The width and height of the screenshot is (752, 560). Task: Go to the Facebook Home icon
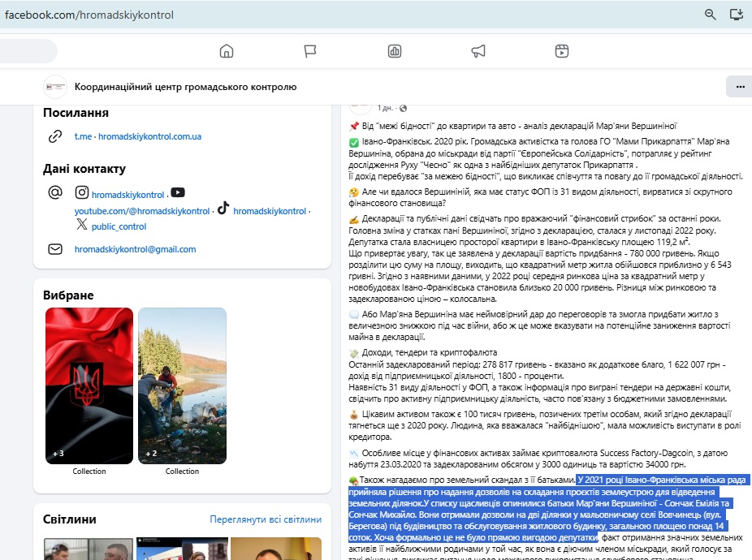click(227, 51)
